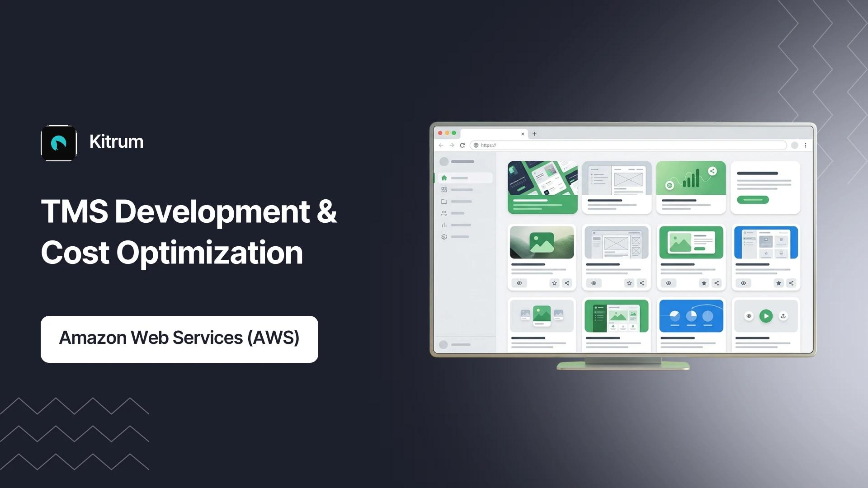This screenshot has height=488, width=868.
Task: Toggle the eye on the blue dashboard card
Action: click(x=743, y=283)
